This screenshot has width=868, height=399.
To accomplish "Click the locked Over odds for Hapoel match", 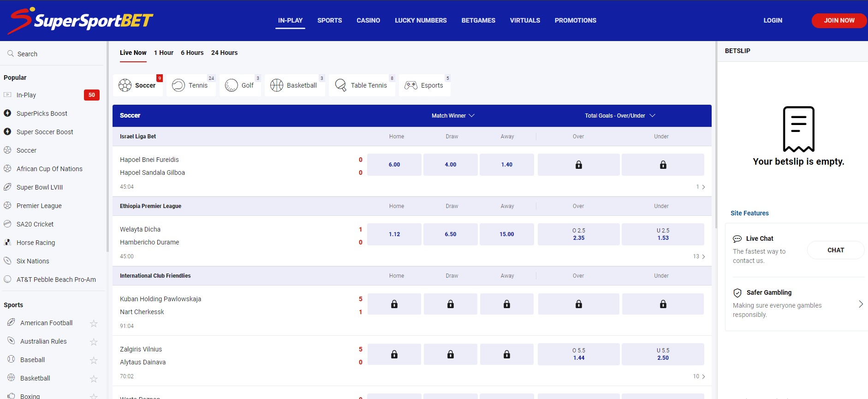I will point(578,165).
